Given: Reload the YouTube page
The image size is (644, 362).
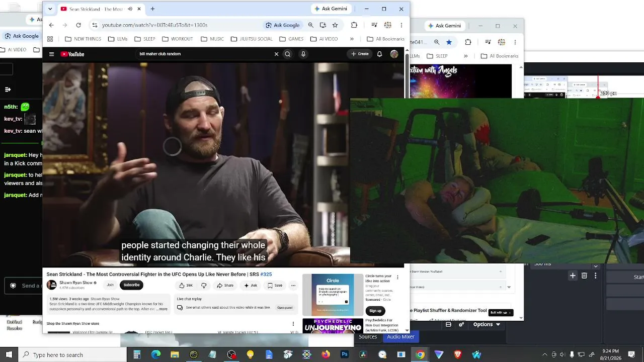Looking at the screenshot, I should pyautogui.click(x=78, y=25).
